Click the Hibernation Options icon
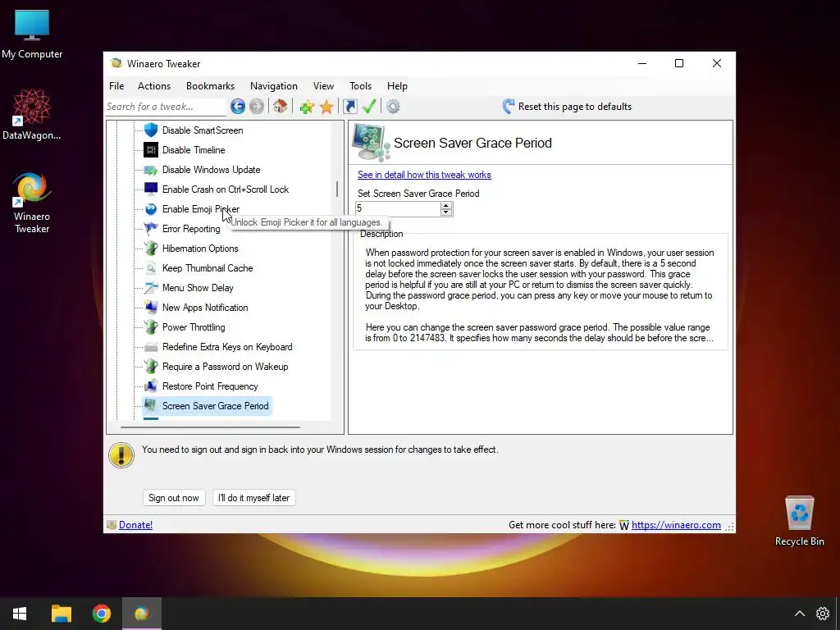Screen dimensions: 840x630 tap(151, 248)
